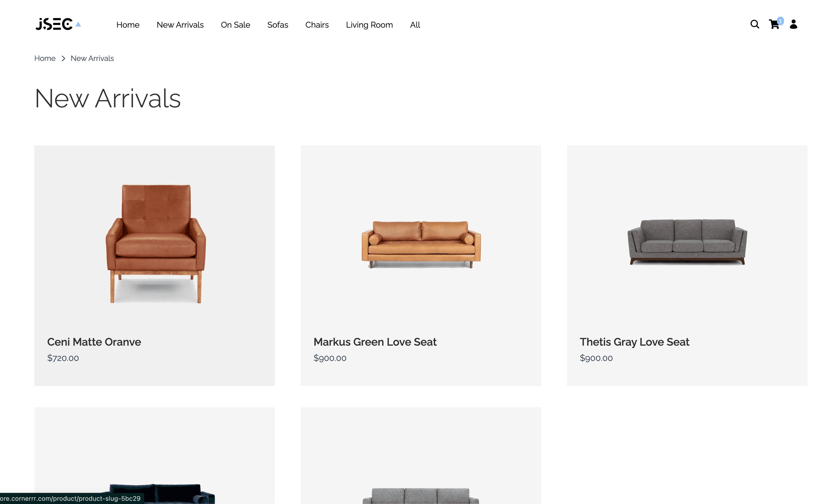Click the Home breadcrumb link

click(x=45, y=58)
